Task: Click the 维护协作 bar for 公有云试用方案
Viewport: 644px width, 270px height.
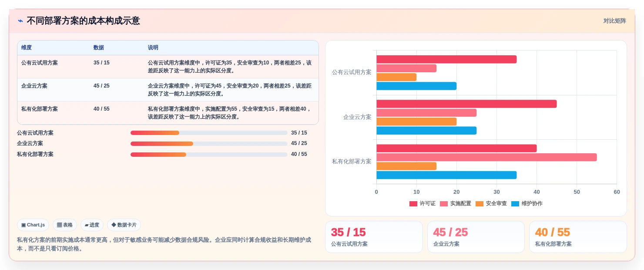Action: coord(416,86)
